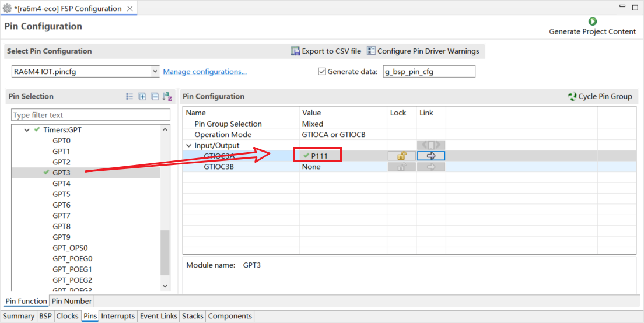Open Configure Pin Driver Warnings
The height and width of the screenshot is (323, 644).
click(x=423, y=51)
